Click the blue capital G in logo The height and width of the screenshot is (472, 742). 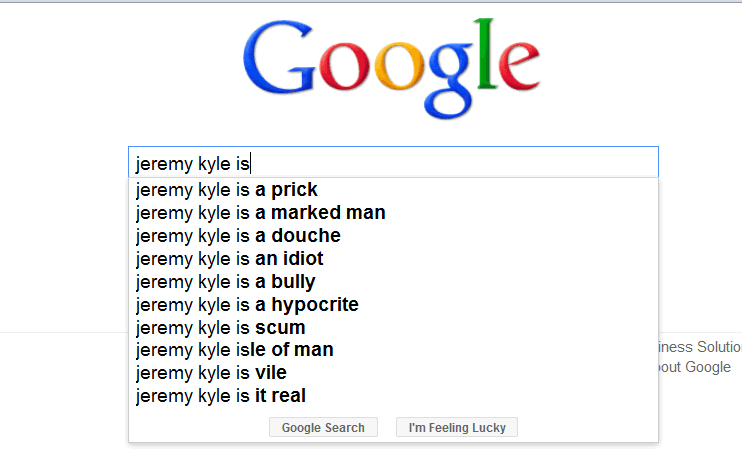[x=279, y=57]
